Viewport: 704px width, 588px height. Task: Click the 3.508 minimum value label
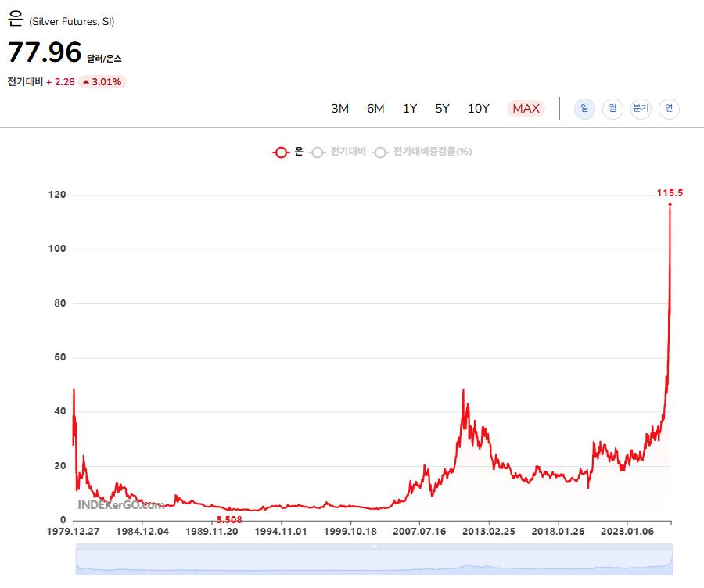point(228,519)
